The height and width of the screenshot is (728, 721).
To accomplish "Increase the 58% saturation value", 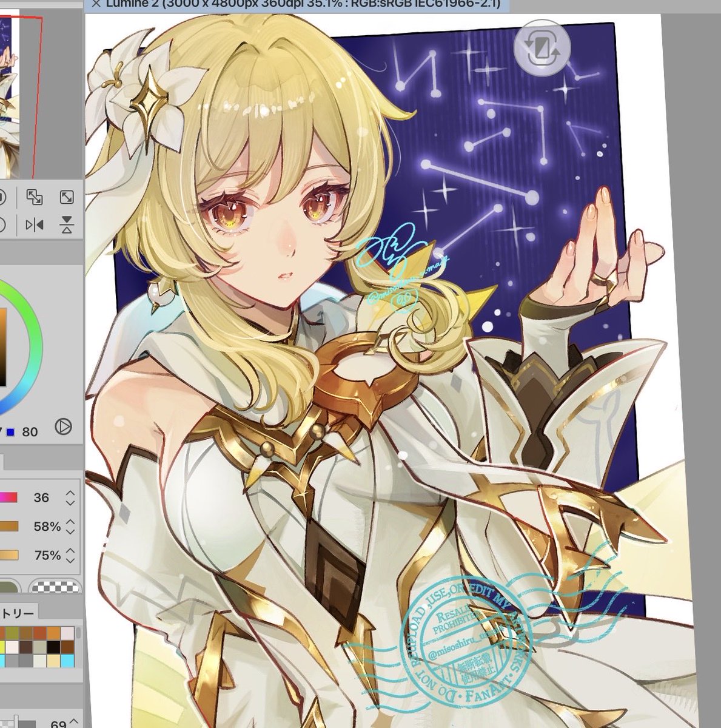I will pyautogui.click(x=70, y=522).
